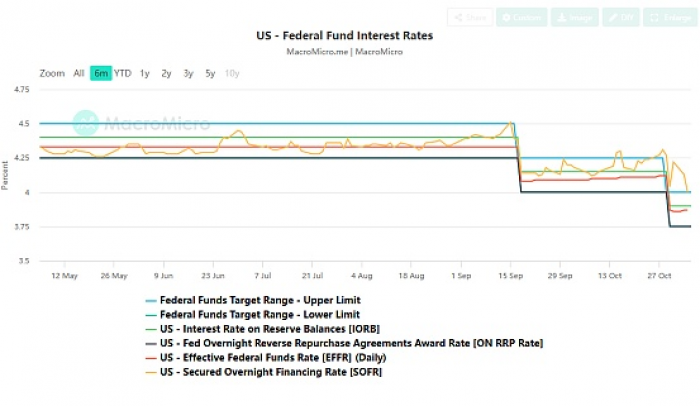Set zoom range to 1y
This screenshot has height=406, width=700.
click(145, 73)
